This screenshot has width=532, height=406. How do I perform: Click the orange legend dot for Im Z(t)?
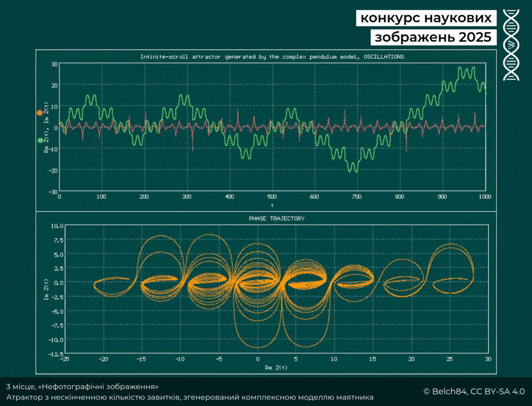pos(40,113)
